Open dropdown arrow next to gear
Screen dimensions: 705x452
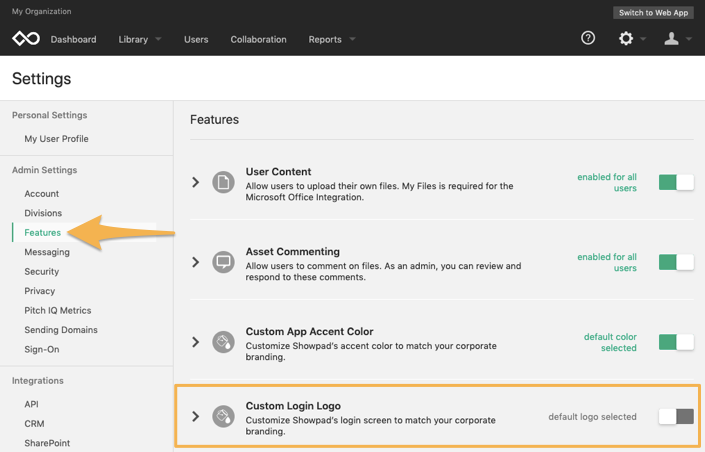click(x=643, y=39)
